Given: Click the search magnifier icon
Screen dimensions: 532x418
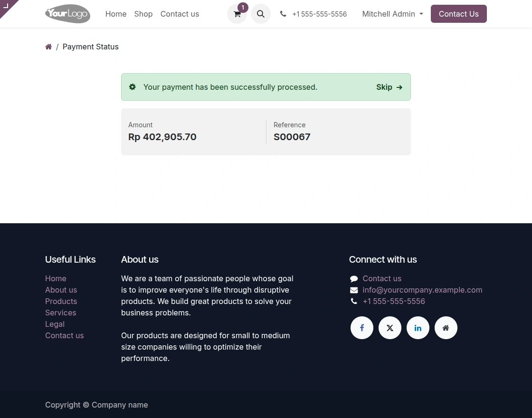Looking at the screenshot, I should point(261,14).
